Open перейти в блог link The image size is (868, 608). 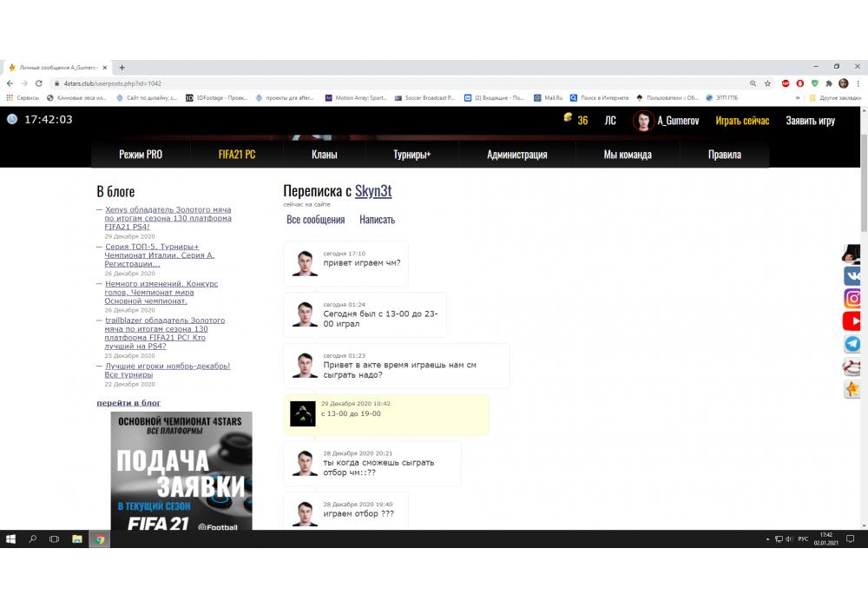[x=128, y=402]
